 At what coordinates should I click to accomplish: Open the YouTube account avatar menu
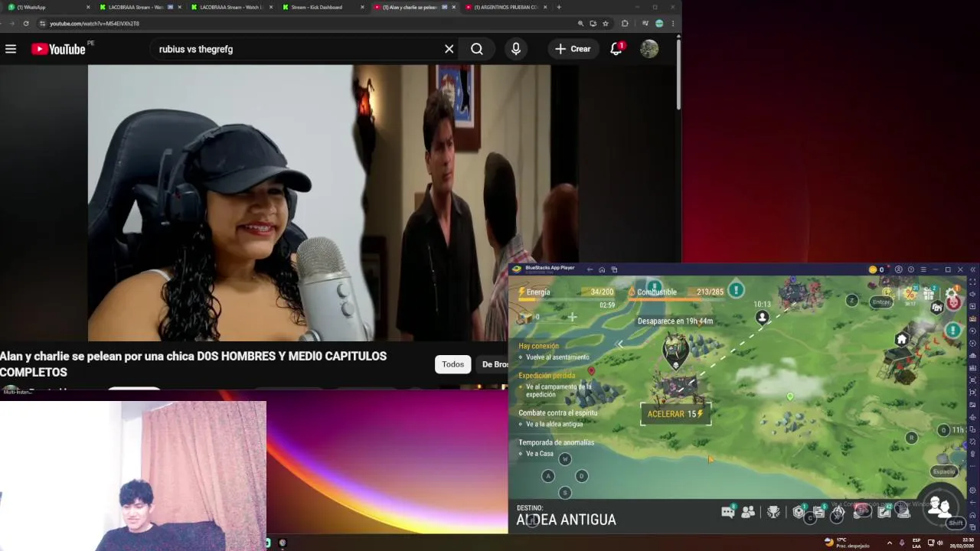(649, 49)
